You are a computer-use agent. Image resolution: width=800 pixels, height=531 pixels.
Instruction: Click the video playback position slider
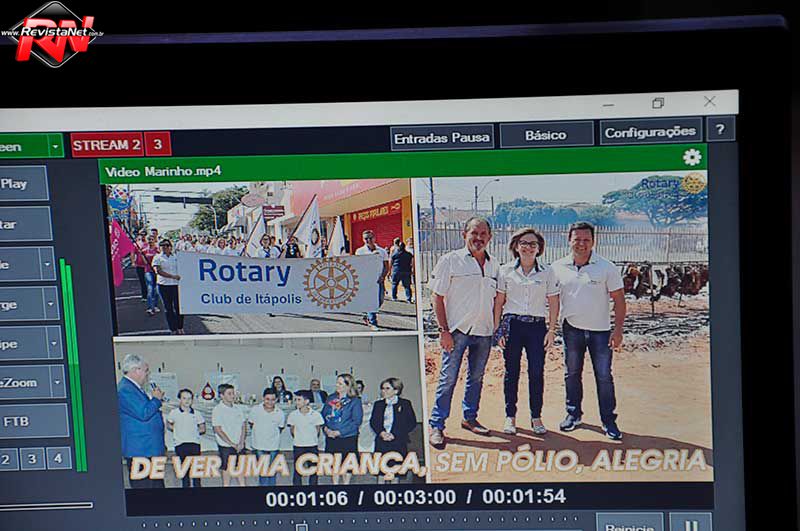pos(301,525)
